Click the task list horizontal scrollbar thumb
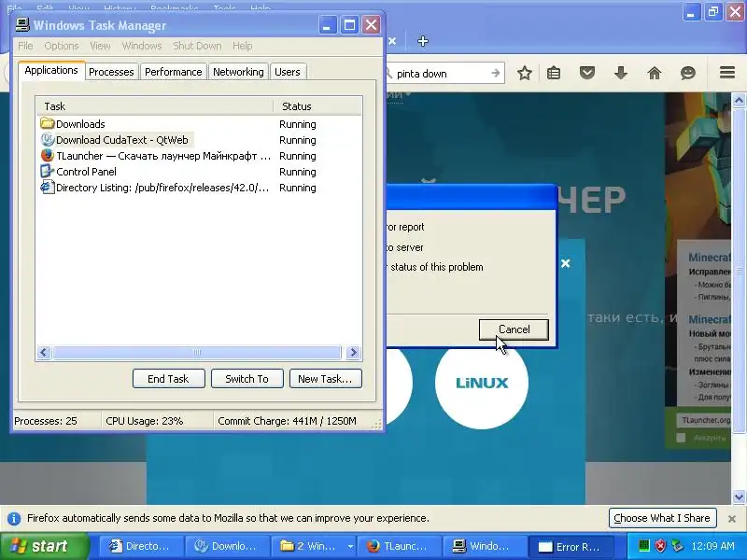747x560 pixels. [x=197, y=353]
